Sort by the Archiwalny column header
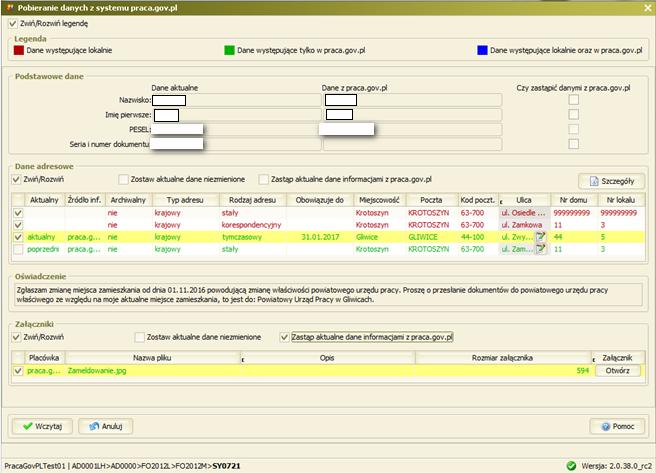This screenshot has width=656, height=473. [128, 200]
